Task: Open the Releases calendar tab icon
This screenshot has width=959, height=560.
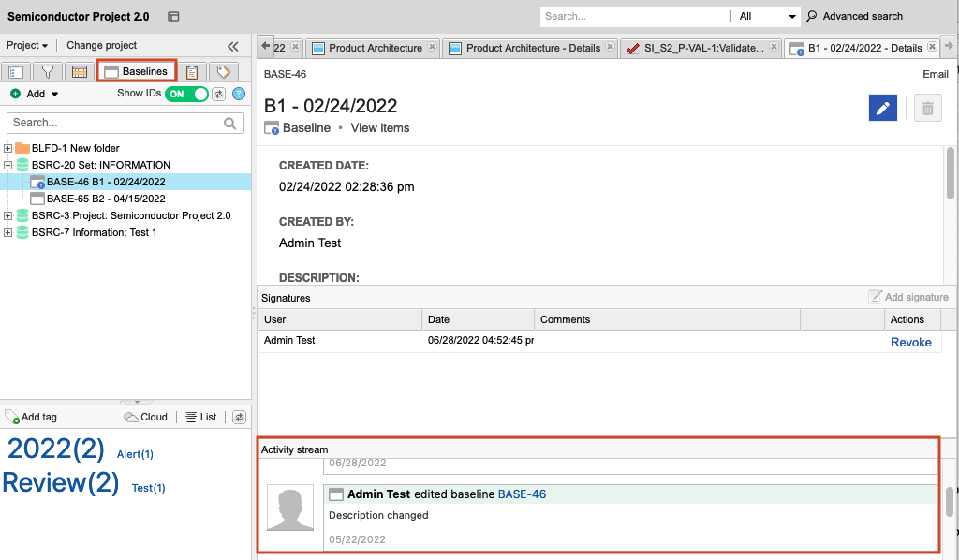Action: 80,72
